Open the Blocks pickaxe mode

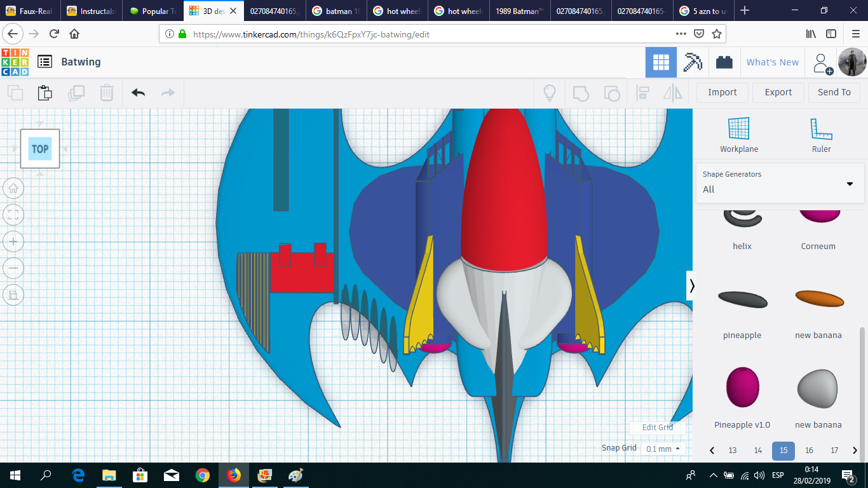(692, 62)
